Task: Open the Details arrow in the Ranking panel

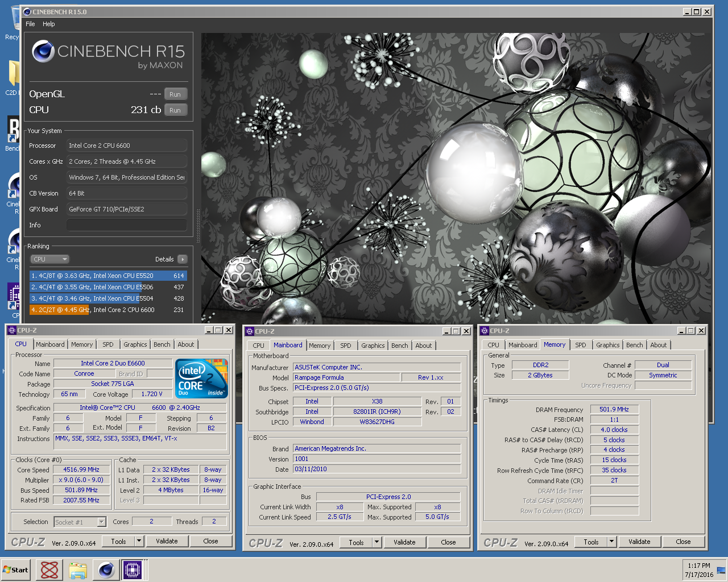Action: click(x=182, y=259)
